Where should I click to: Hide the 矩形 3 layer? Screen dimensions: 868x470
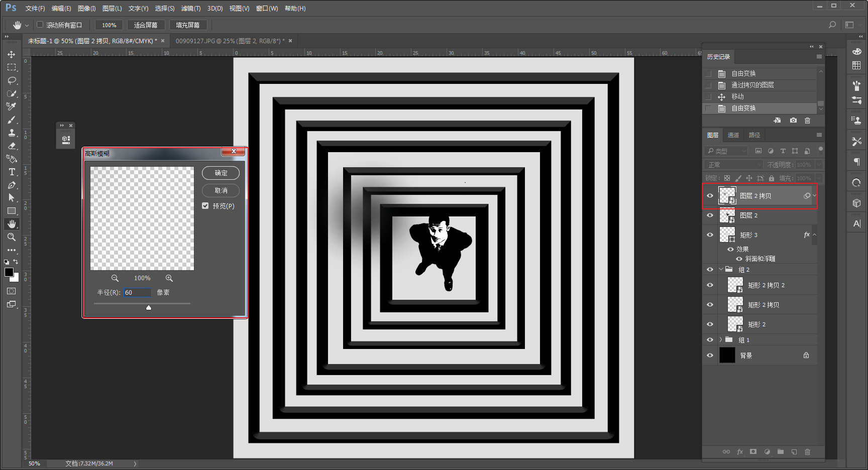click(710, 235)
